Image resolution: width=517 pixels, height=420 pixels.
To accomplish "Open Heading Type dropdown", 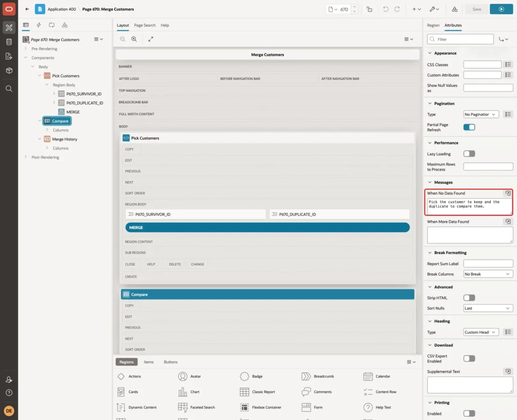I will pyautogui.click(x=481, y=332).
